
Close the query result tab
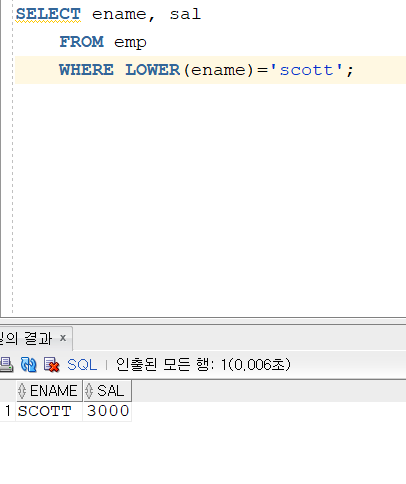63,338
